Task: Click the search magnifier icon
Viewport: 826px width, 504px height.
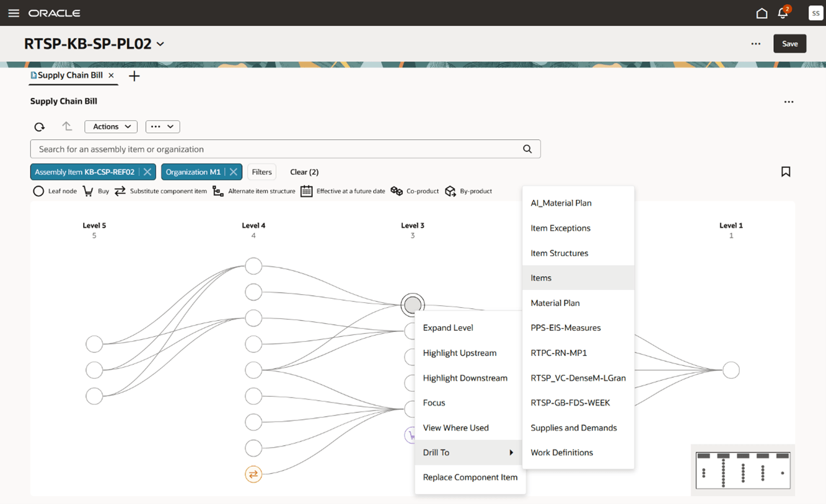Action: click(527, 149)
